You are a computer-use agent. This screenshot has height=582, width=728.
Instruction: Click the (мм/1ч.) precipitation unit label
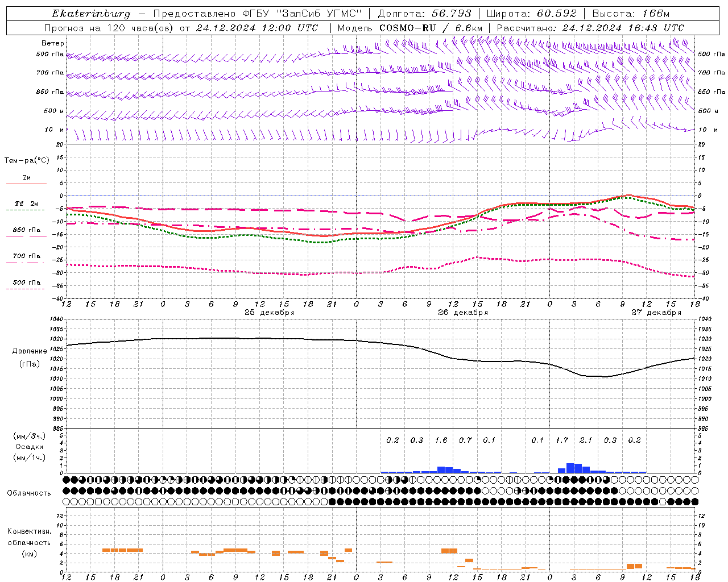[30, 458]
